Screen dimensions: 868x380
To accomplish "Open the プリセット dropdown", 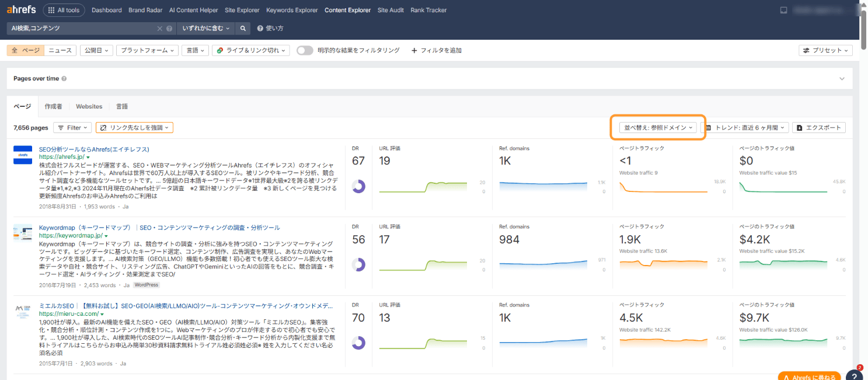I will tap(825, 50).
